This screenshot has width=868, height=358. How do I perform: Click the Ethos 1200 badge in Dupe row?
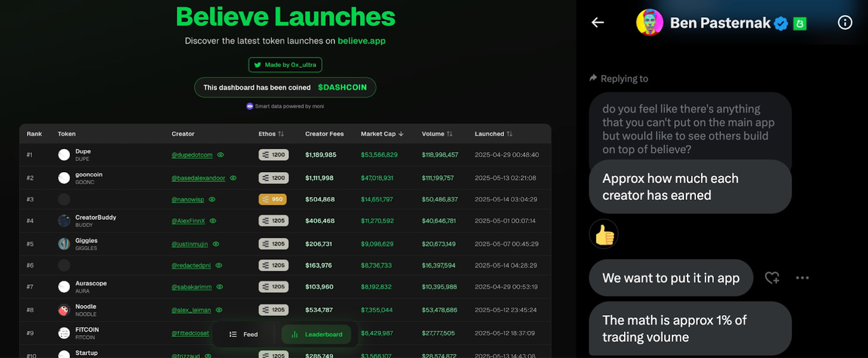pos(273,155)
